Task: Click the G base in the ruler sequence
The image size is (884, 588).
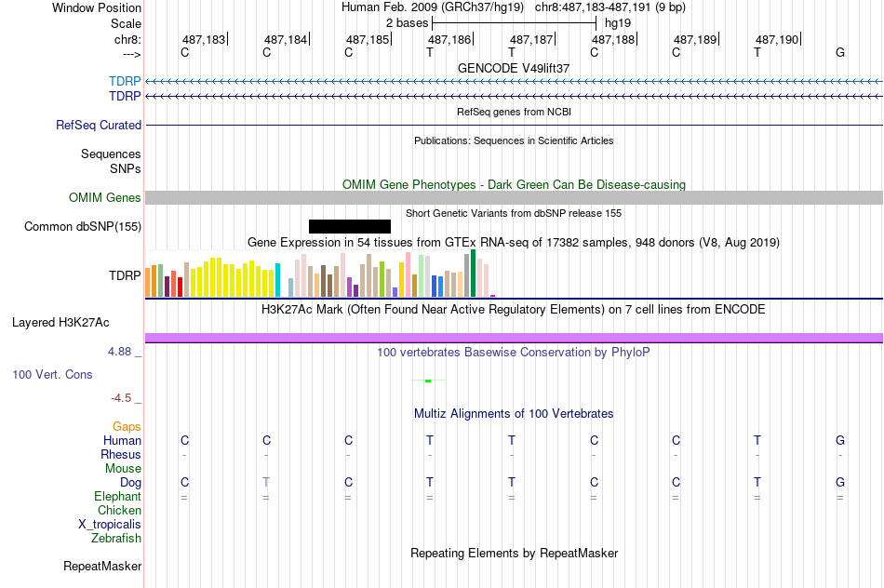Action: pos(840,52)
